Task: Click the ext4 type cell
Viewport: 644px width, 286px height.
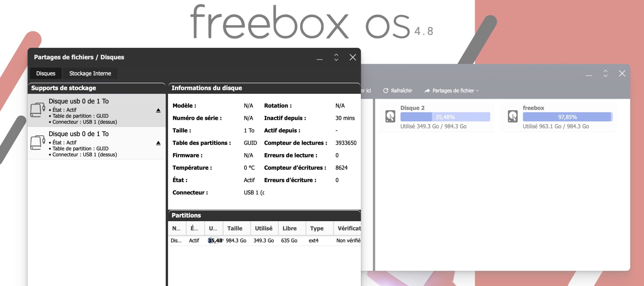Action: (313, 241)
